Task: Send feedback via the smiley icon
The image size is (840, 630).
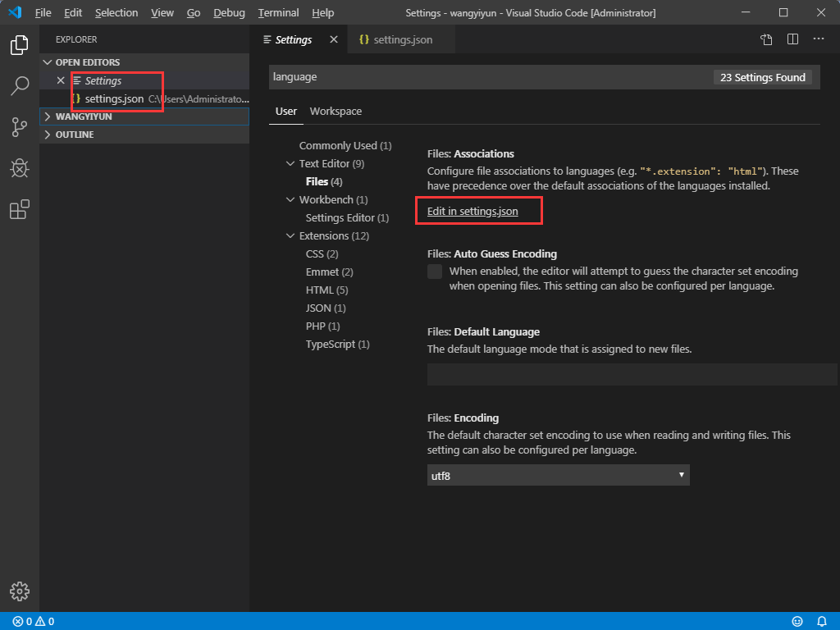Action: tap(797, 621)
